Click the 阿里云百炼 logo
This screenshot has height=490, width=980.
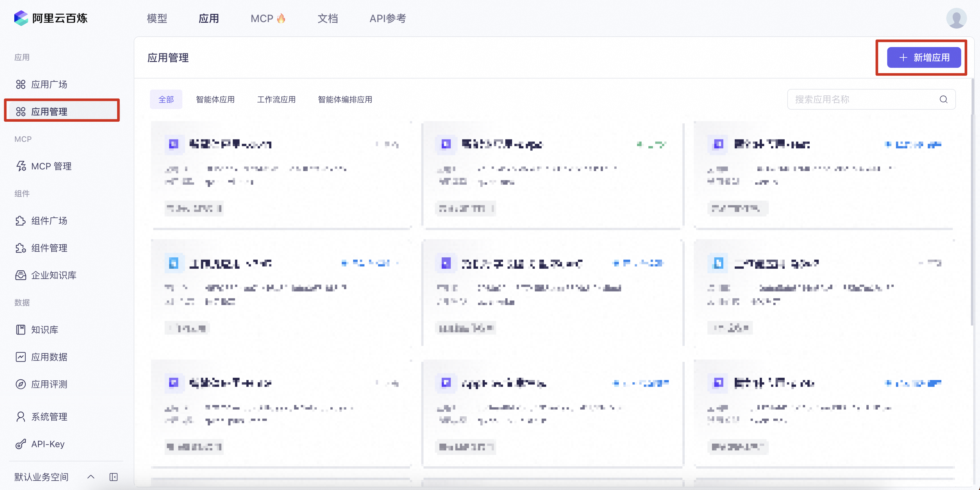51,18
